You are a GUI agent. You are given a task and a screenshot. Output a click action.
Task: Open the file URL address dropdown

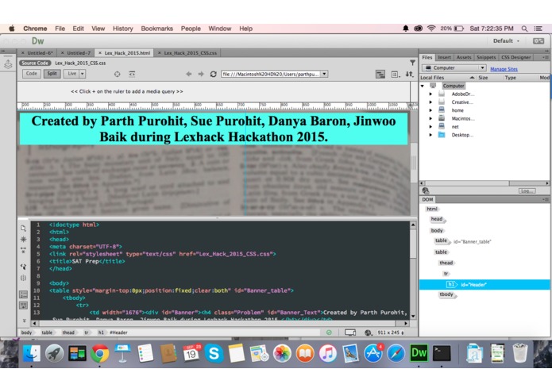[x=324, y=74]
